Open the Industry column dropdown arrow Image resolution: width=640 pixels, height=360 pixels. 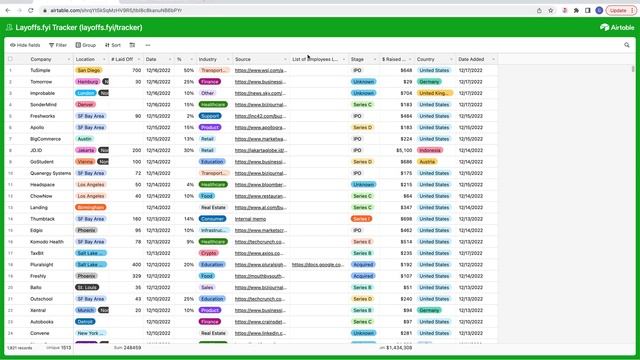tap(228, 60)
